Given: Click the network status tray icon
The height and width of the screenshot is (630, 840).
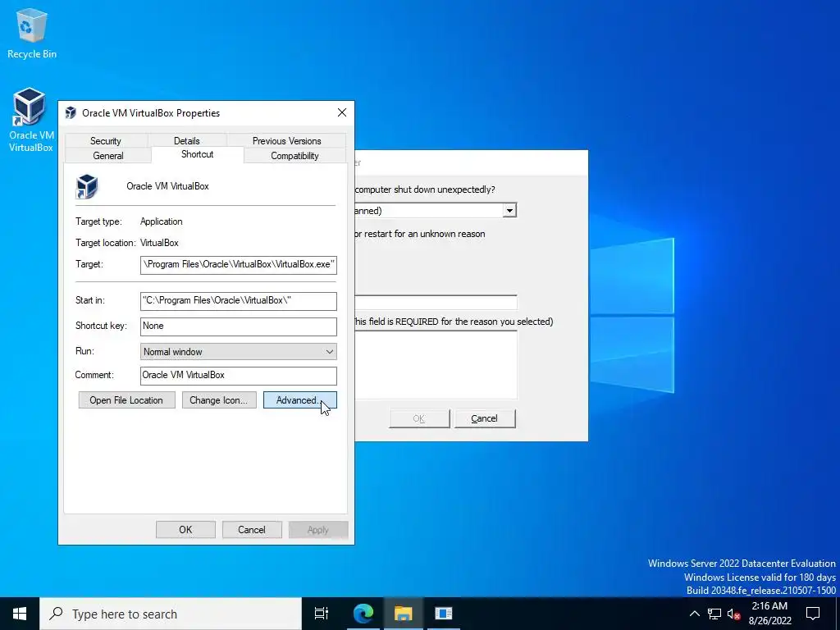Looking at the screenshot, I should (x=714, y=614).
